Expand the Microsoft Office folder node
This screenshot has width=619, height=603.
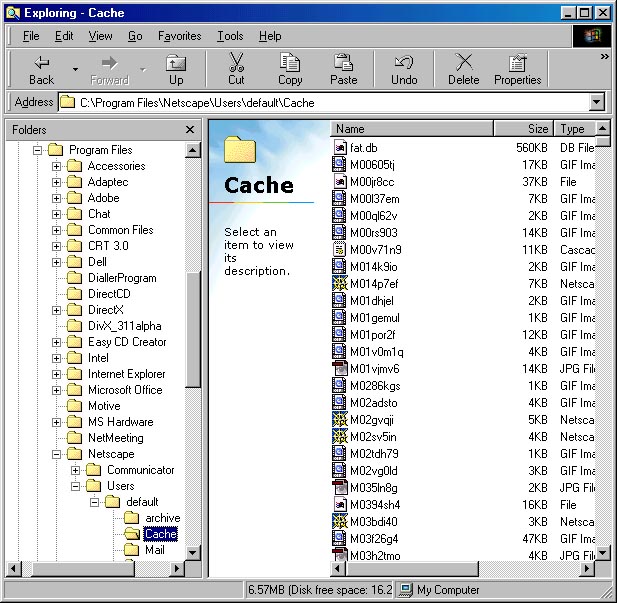coord(56,390)
